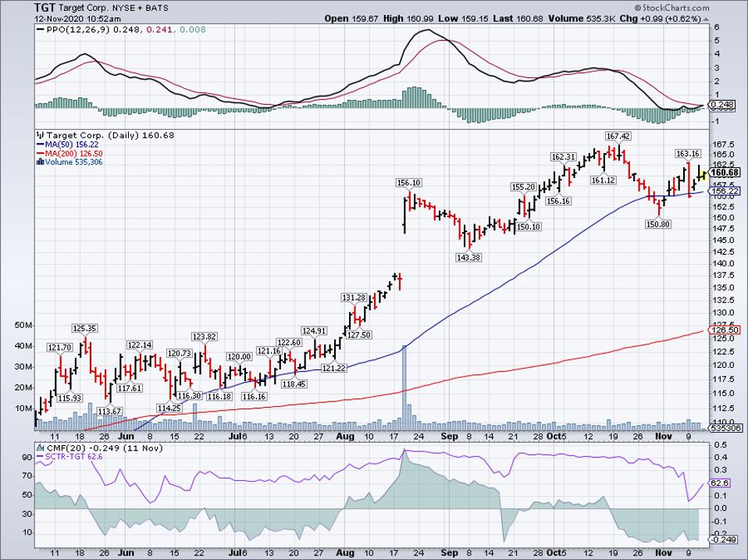Click the 124.91 price label
The height and width of the screenshot is (560, 748).
point(314,330)
